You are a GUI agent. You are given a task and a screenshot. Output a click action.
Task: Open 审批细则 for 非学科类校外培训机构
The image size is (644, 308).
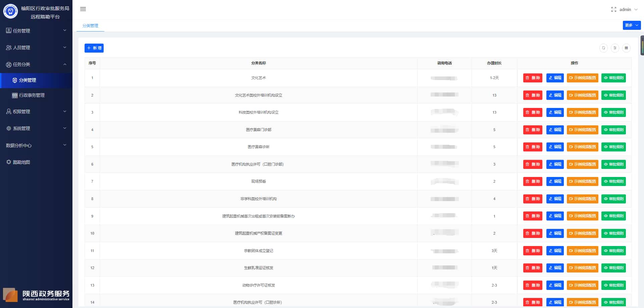click(613, 199)
